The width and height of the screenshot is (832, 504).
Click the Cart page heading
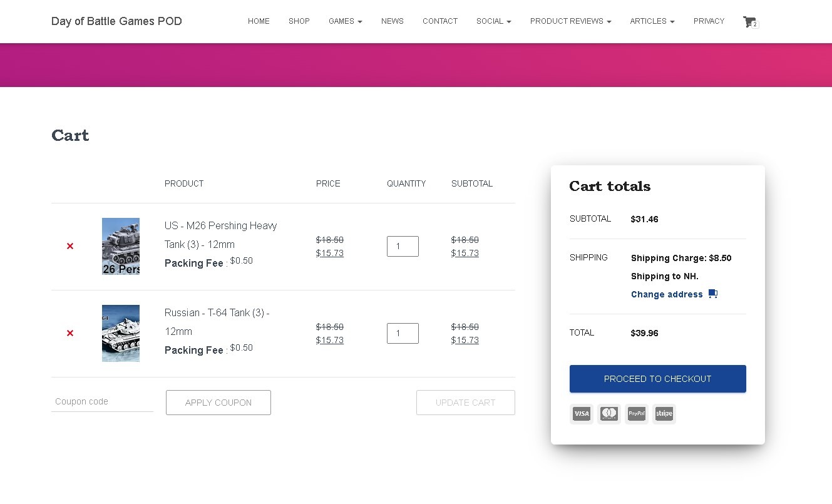[x=70, y=135]
